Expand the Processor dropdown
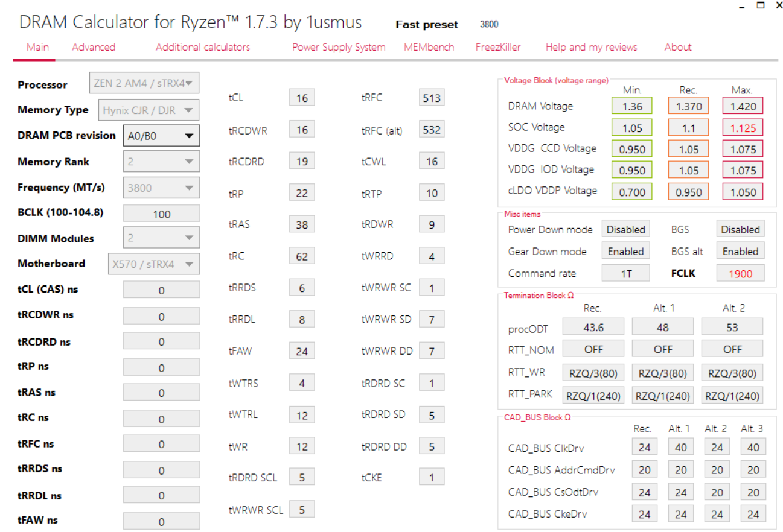This screenshot has height=532, width=783. pos(144,83)
